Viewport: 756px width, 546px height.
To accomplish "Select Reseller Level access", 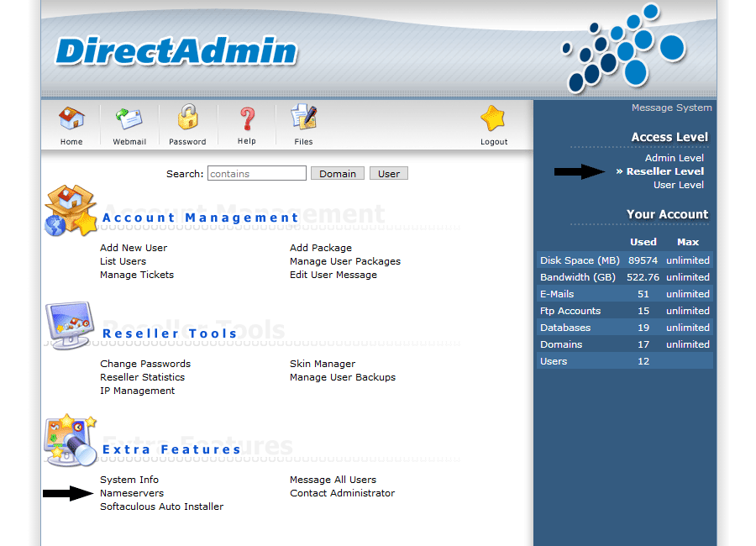I will coord(665,171).
